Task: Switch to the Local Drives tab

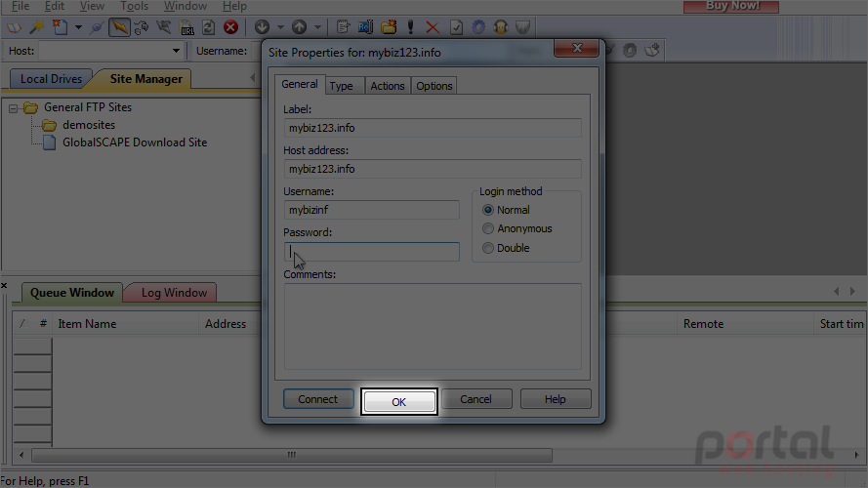Action: coord(51,79)
